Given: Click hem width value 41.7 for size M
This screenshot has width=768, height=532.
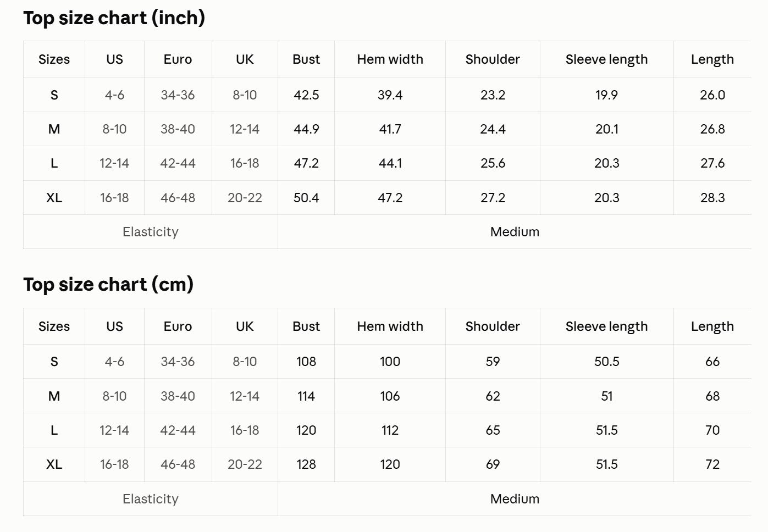Looking at the screenshot, I should (390, 129).
